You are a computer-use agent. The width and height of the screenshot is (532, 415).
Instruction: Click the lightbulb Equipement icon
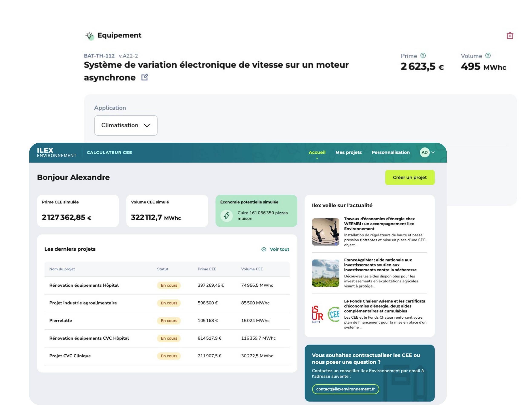90,36
